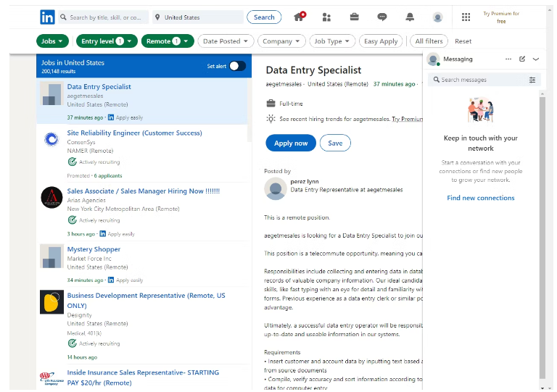
Task: Click Apply now button
Action: coord(291,143)
